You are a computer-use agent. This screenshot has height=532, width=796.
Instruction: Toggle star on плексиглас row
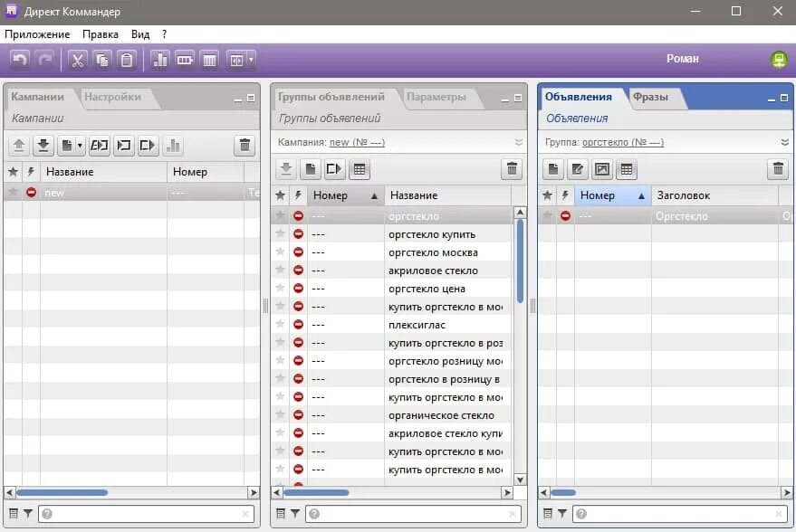[280, 324]
